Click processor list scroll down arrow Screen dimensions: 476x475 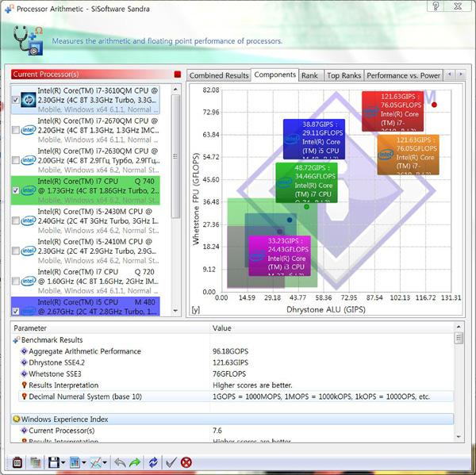point(175,311)
